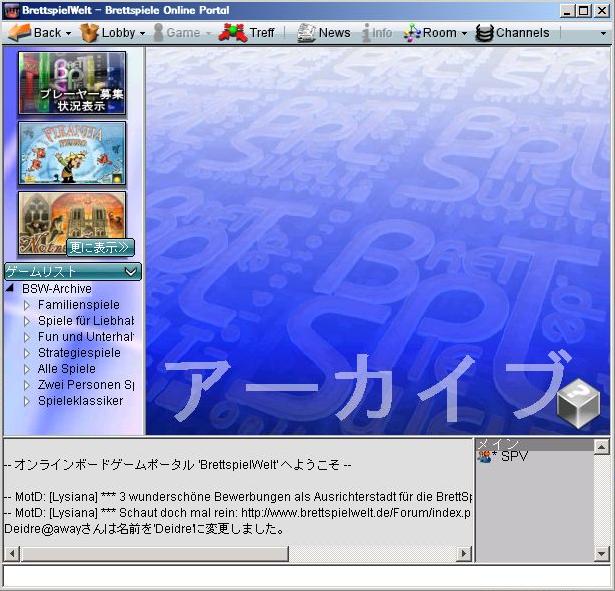Click the red Treff meeple icon
Viewport: 615px width, 591px height.
pos(233,33)
